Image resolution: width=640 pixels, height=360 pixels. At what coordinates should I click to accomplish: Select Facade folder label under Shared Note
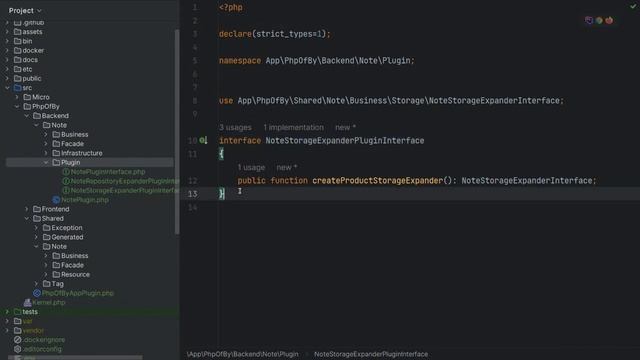pyautogui.click(x=72, y=265)
